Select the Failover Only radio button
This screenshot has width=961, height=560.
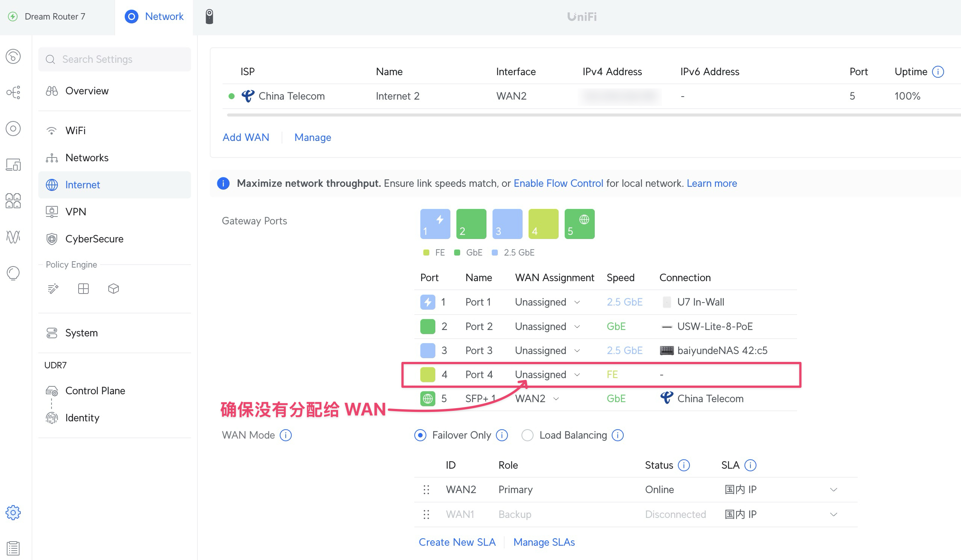tap(420, 435)
